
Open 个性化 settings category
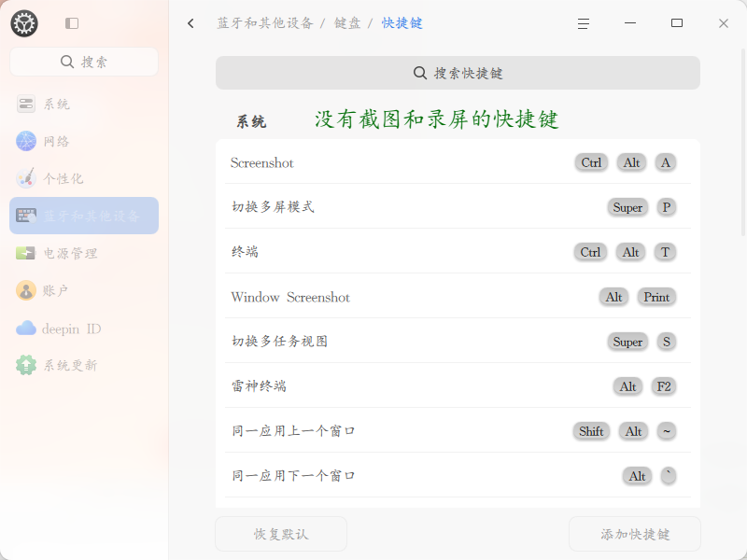point(84,178)
